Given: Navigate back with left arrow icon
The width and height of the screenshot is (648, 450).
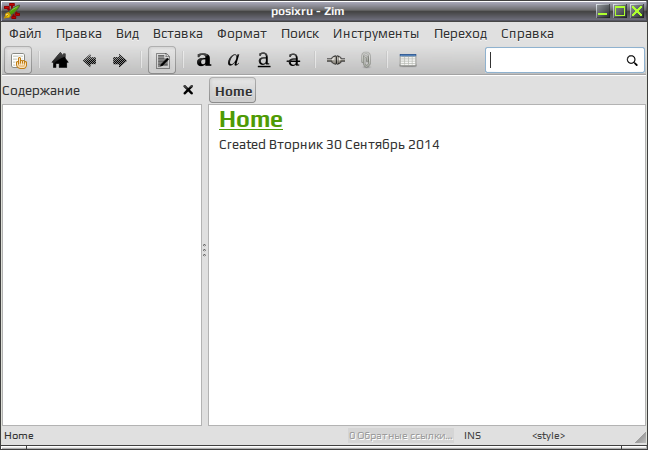Looking at the screenshot, I should click(90, 61).
